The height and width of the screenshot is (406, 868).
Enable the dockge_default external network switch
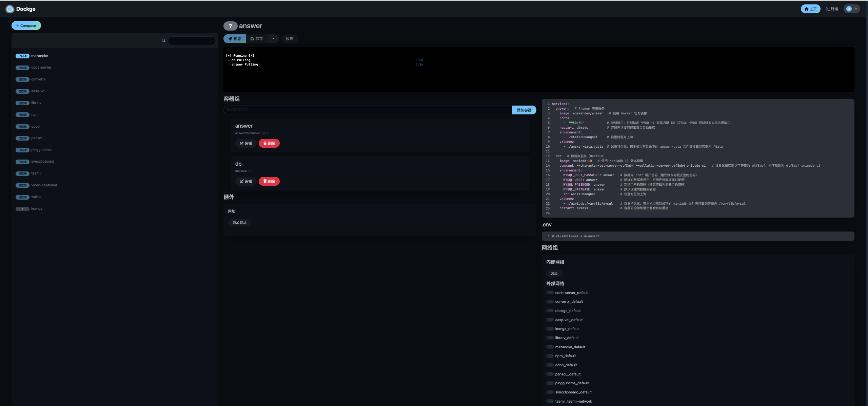(550, 311)
